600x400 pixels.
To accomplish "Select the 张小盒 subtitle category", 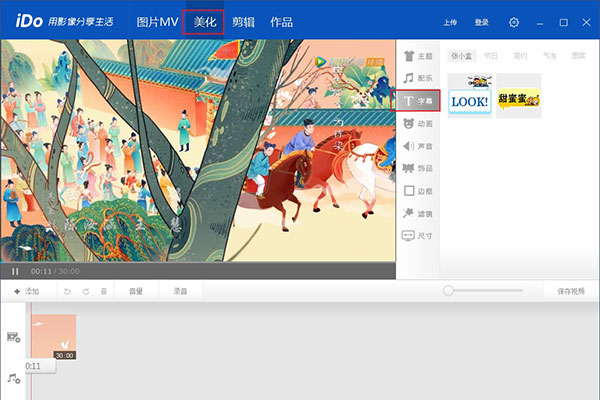I will click(x=461, y=56).
